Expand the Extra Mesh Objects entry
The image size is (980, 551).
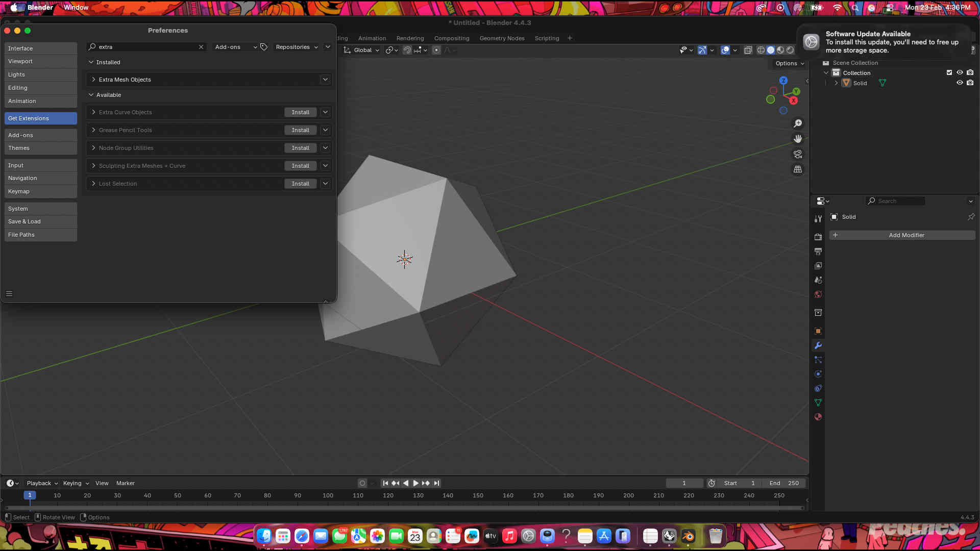93,80
